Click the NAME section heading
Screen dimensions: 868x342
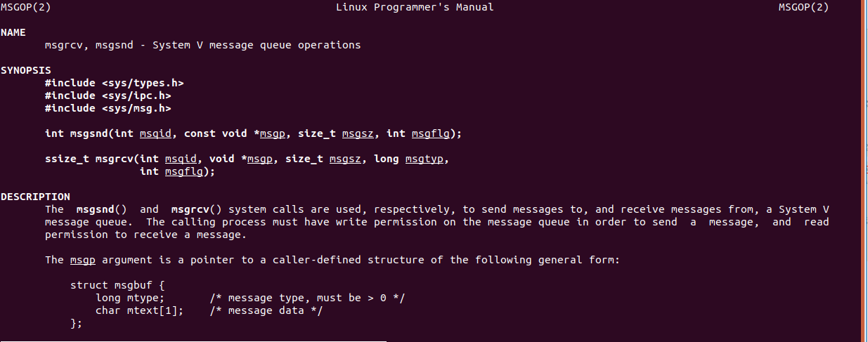pyautogui.click(x=13, y=32)
